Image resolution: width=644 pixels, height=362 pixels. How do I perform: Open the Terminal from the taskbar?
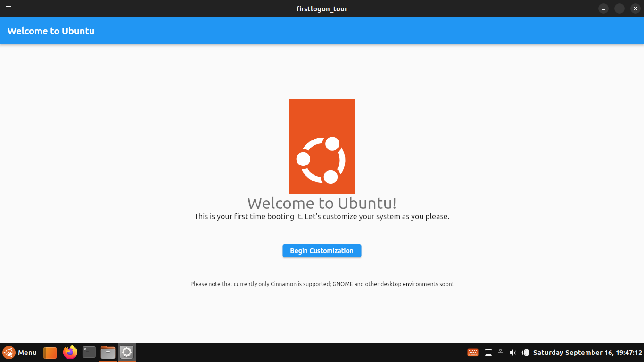(x=89, y=352)
